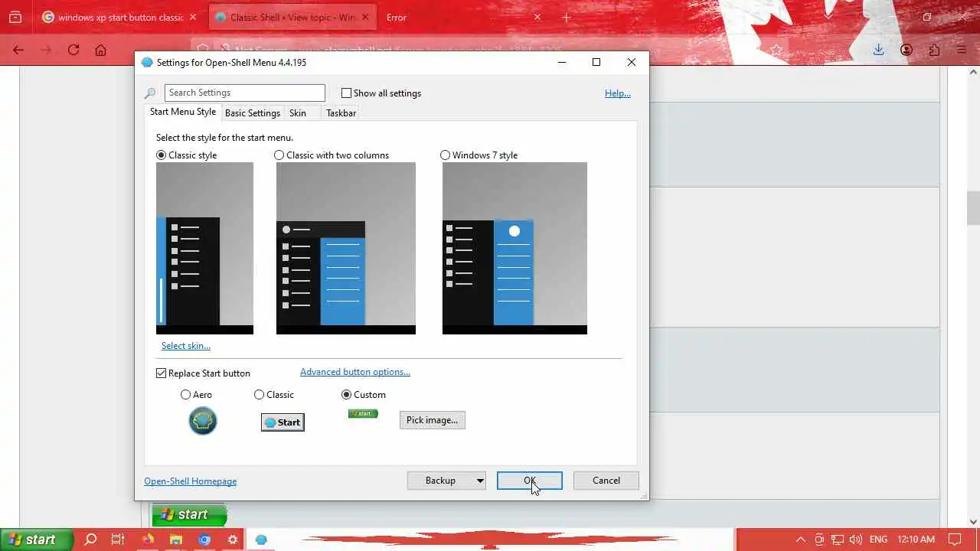Click the custom green start button preview

363,414
